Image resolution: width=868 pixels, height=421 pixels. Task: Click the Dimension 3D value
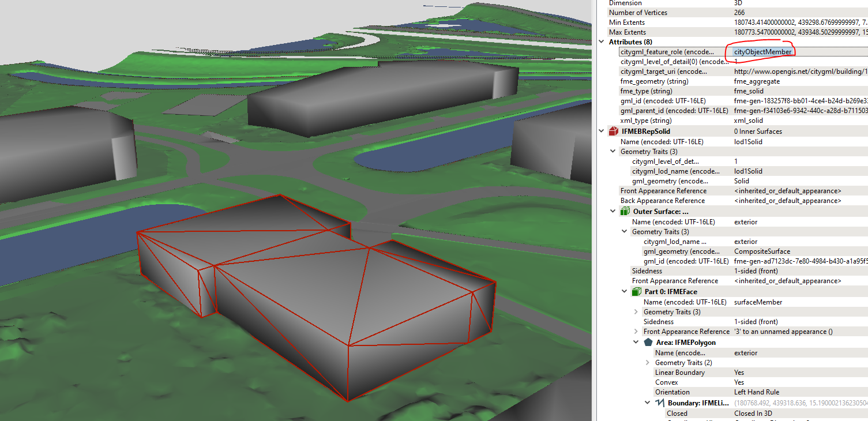coord(738,3)
